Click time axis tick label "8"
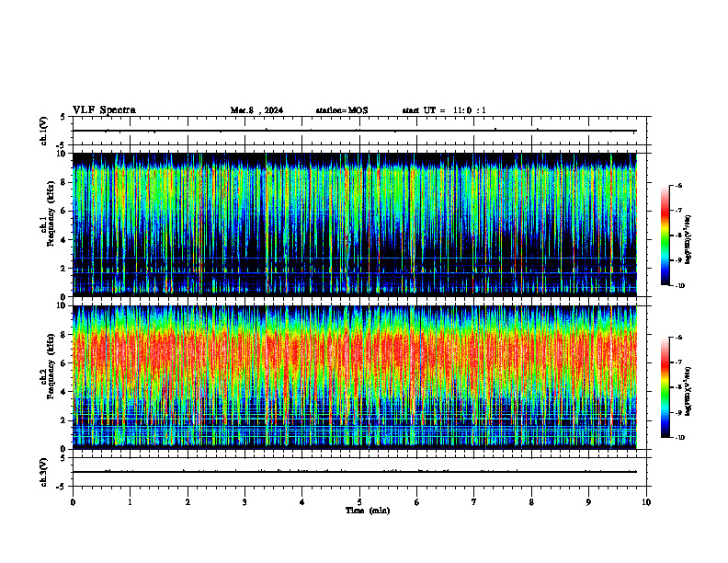Image resolution: width=728 pixels, height=563 pixels. pos(531,502)
